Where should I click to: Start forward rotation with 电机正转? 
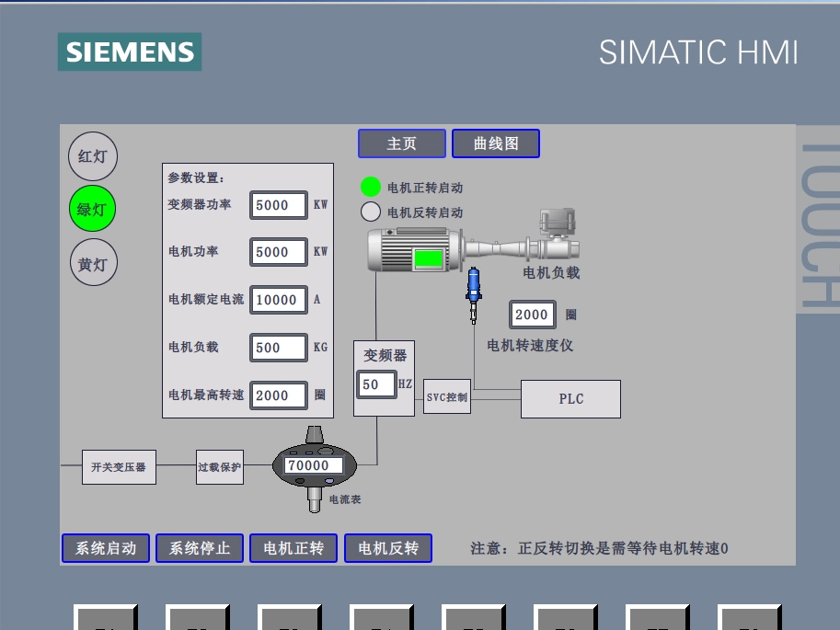click(293, 548)
